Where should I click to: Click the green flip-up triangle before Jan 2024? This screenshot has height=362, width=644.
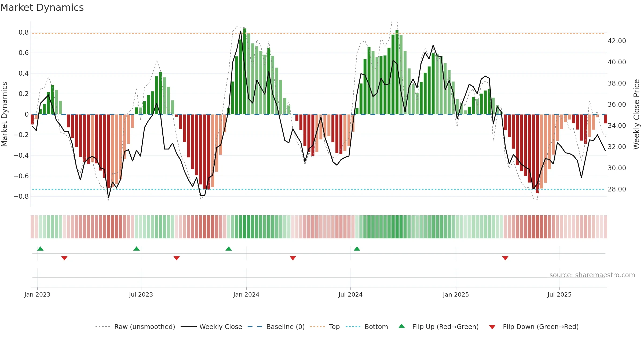[x=229, y=249]
